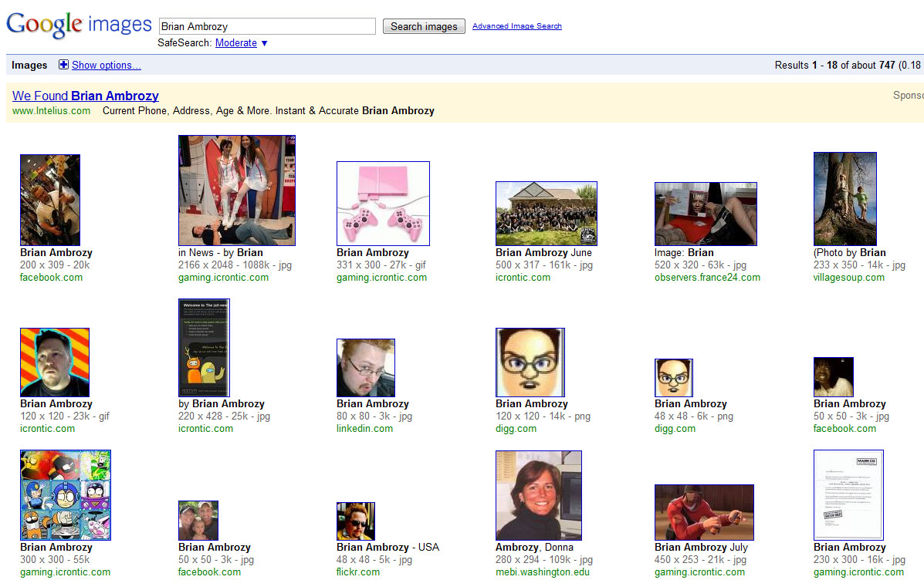The image size is (924, 580).
Task: Select the linkedin.com profile thumbnail
Action: coord(365,368)
